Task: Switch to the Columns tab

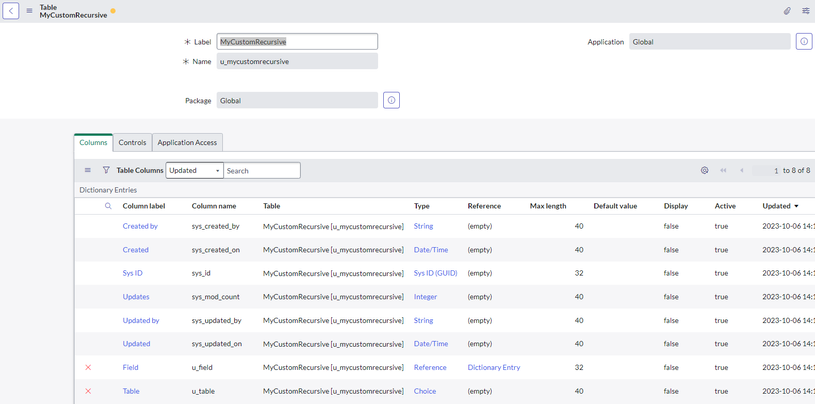Action: tap(93, 142)
